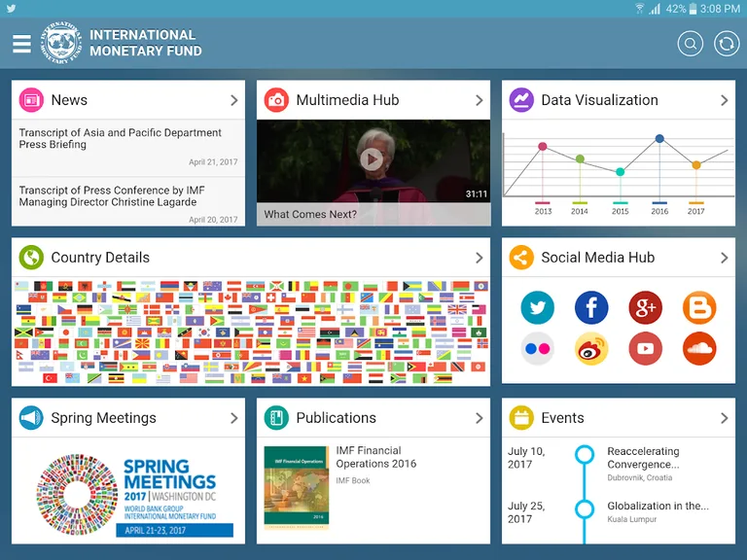Tap the green Country Details globe icon
The image size is (747, 560).
pos(31,257)
